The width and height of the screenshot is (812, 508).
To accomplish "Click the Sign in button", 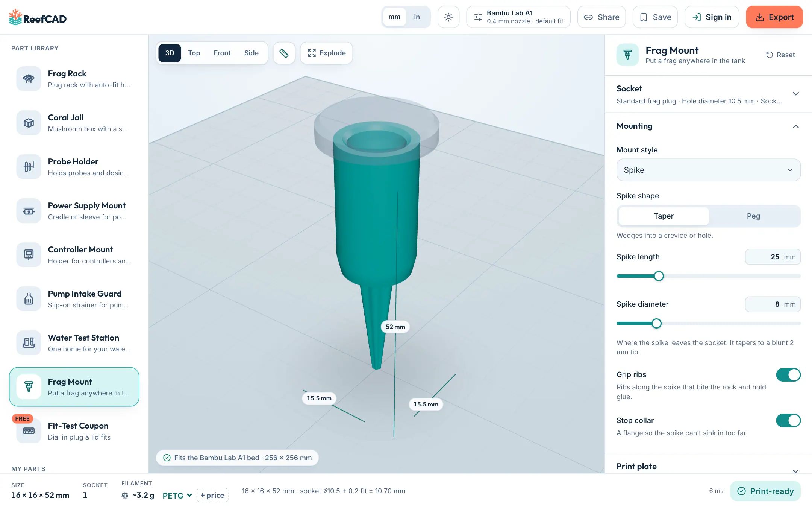I will (712, 17).
